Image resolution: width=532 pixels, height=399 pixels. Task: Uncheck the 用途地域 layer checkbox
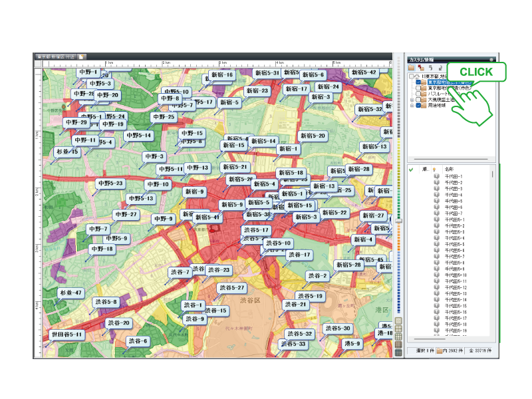click(x=418, y=106)
